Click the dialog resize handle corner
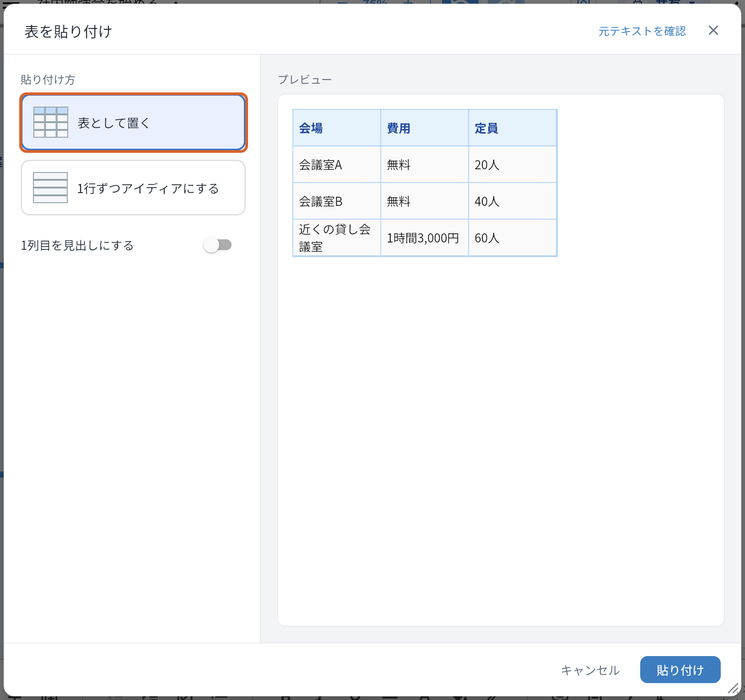This screenshot has width=745, height=700. tap(733, 688)
